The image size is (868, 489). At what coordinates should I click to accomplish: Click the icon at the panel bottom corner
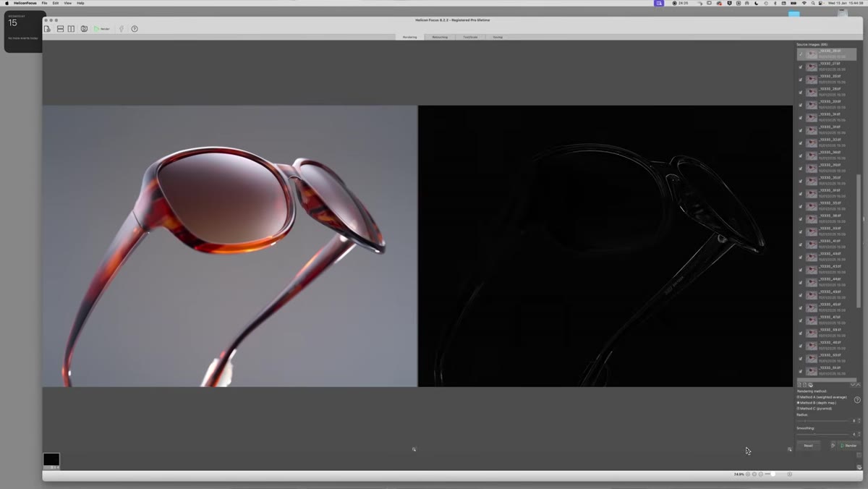(x=859, y=467)
